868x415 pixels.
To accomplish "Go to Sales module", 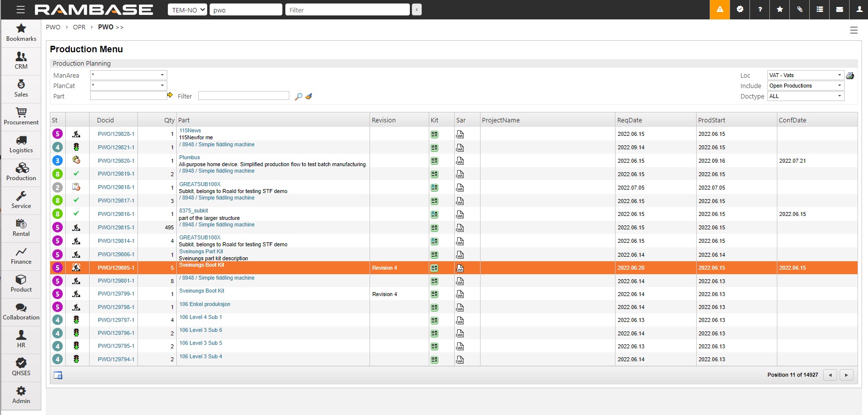I will (x=21, y=89).
